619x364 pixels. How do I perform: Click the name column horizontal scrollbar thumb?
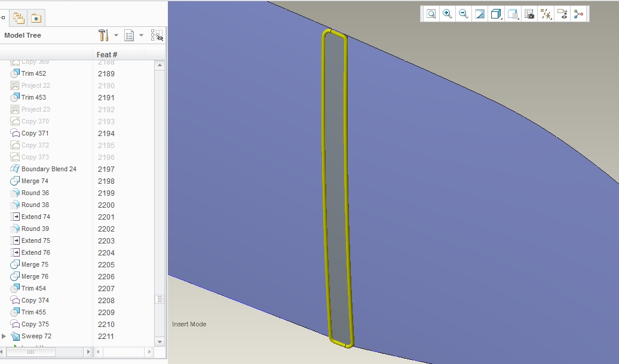point(31,352)
